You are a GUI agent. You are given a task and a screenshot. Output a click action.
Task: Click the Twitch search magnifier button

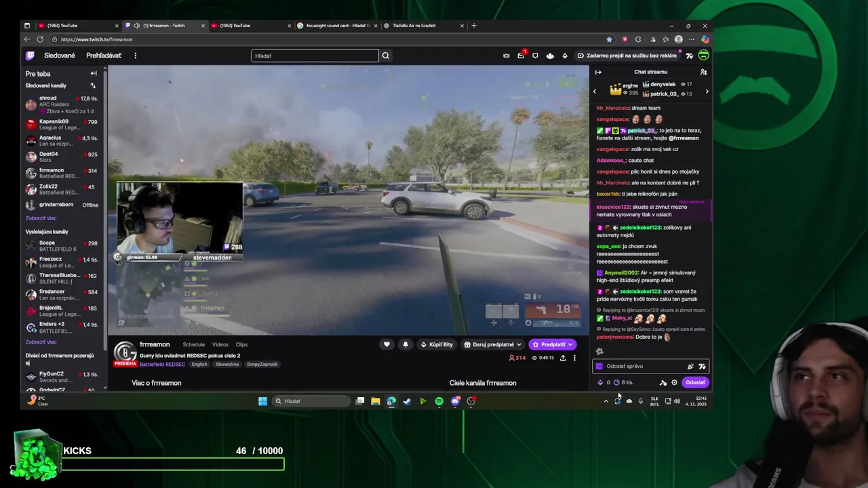coord(385,56)
